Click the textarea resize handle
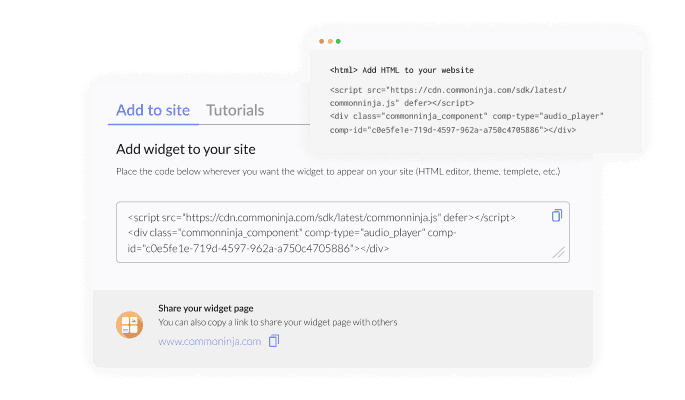 point(559,253)
